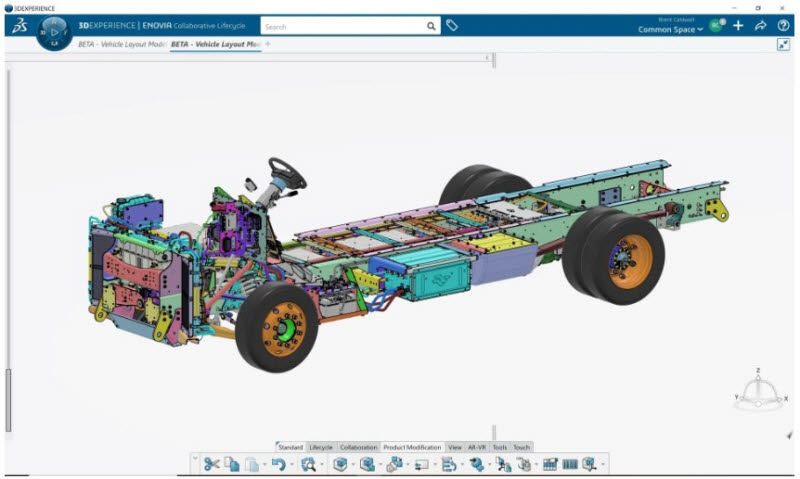Open the Help question mark icon
This screenshot has width=800, height=479.
tap(783, 26)
